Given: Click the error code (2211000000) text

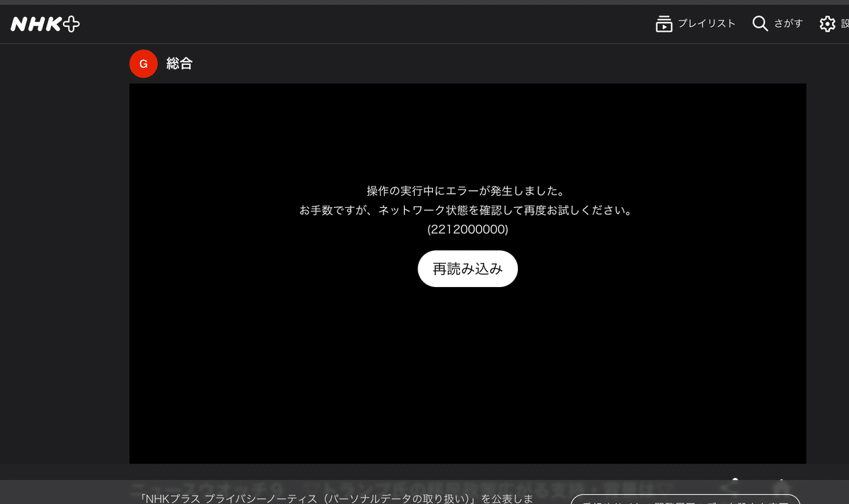Looking at the screenshot, I should click(x=467, y=229).
